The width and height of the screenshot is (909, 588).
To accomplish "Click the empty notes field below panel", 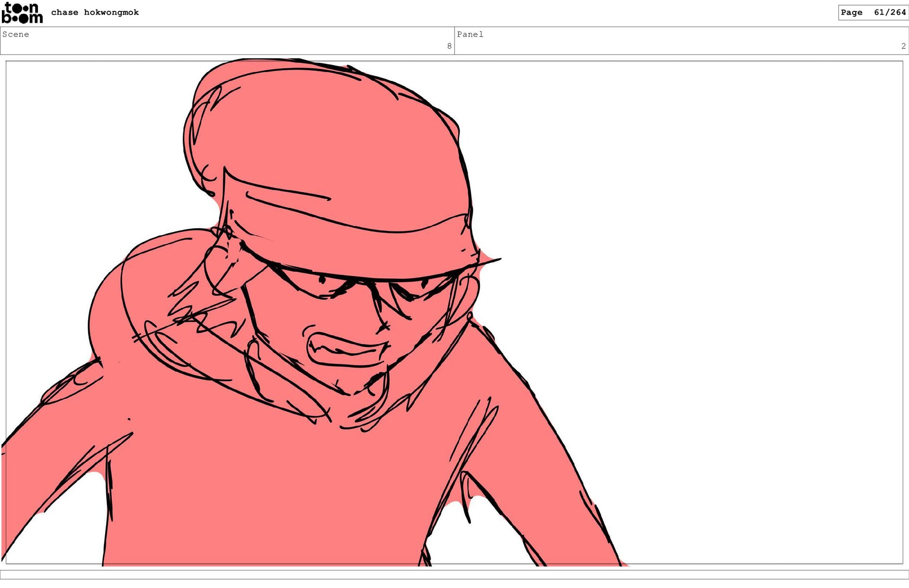I will pyautogui.click(x=454, y=574).
